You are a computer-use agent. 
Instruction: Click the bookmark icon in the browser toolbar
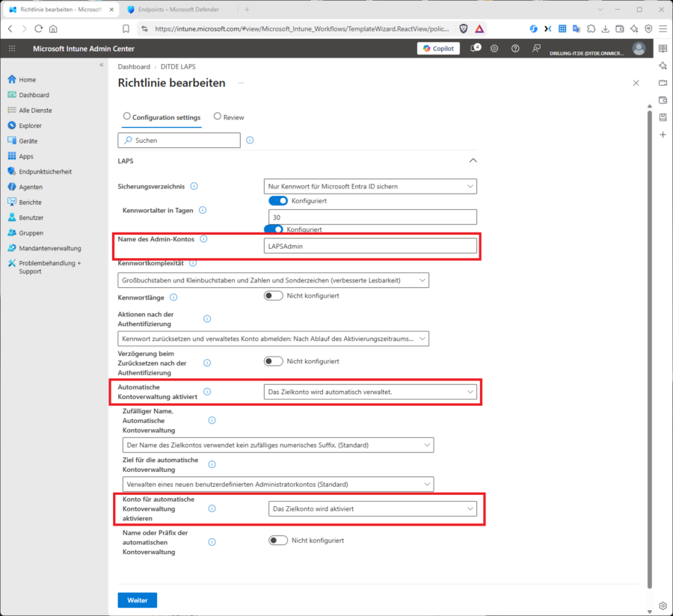pyautogui.click(x=126, y=28)
